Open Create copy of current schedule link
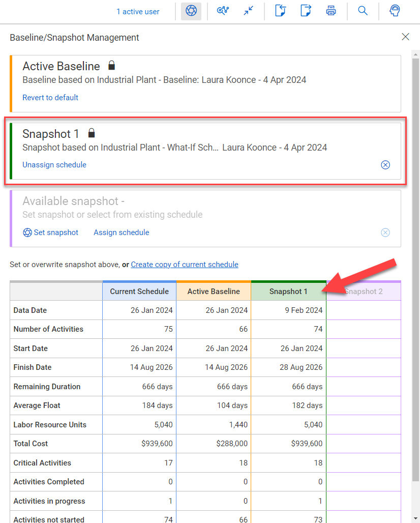420x523 pixels. coord(185,265)
